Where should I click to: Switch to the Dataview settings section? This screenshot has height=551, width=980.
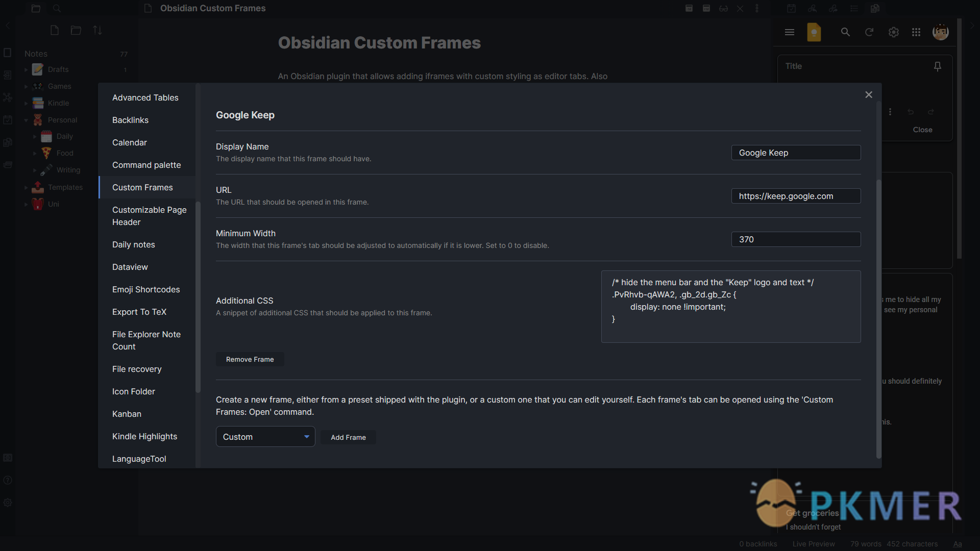coord(130,267)
